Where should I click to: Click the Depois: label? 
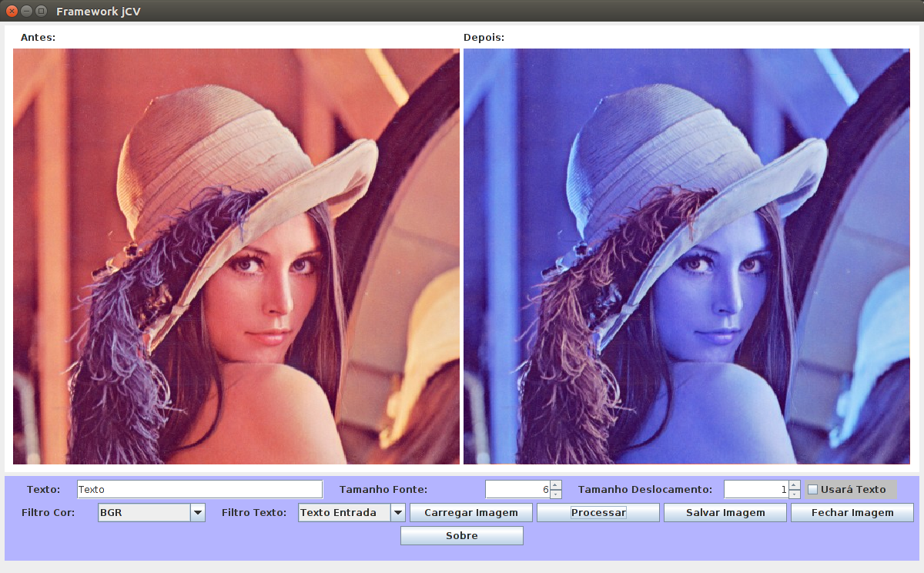point(484,37)
